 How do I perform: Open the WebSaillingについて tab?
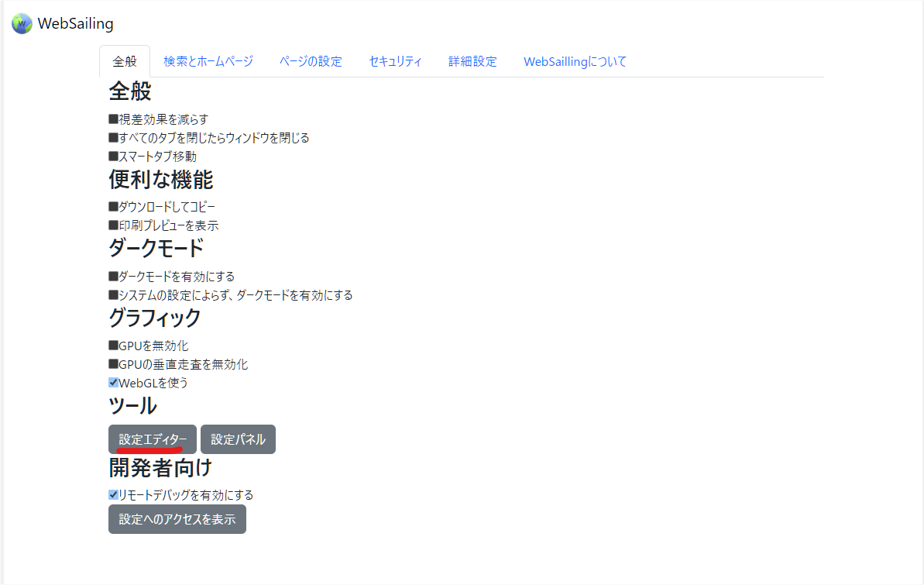[x=575, y=61]
